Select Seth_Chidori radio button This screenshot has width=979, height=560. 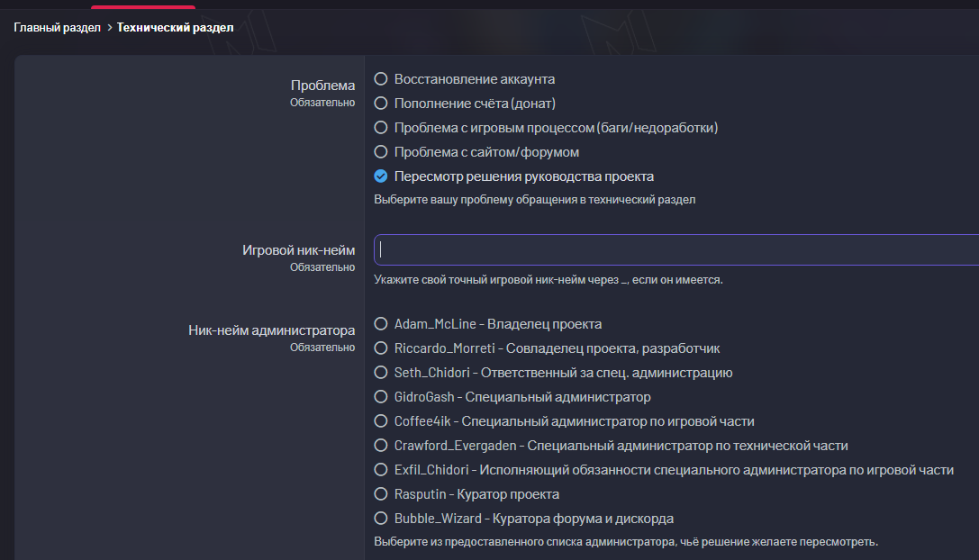[381, 373]
